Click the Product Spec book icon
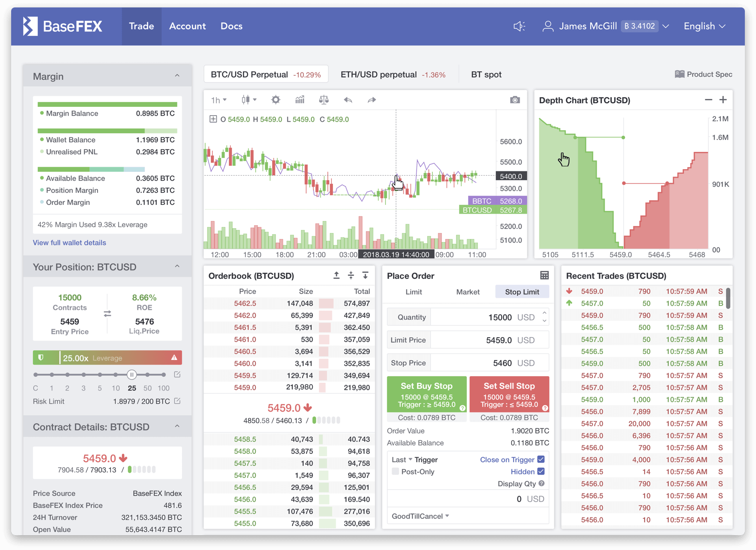The height and width of the screenshot is (550, 756). pos(679,74)
